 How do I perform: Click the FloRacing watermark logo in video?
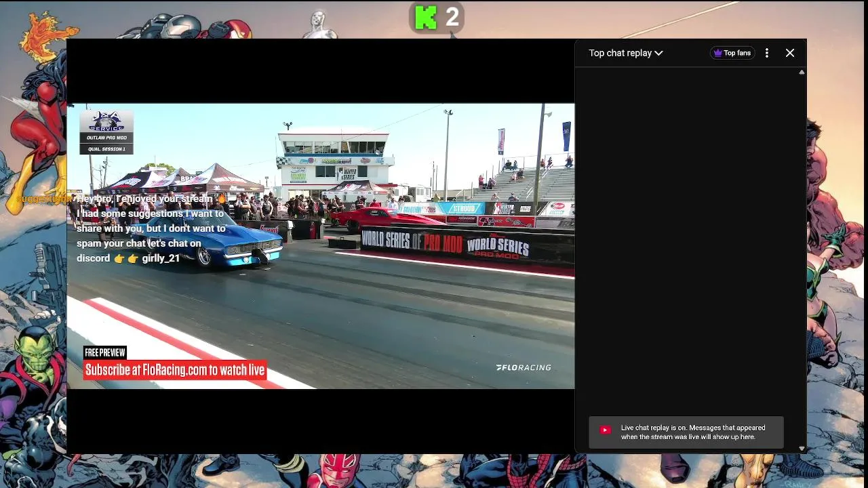point(524,367)
